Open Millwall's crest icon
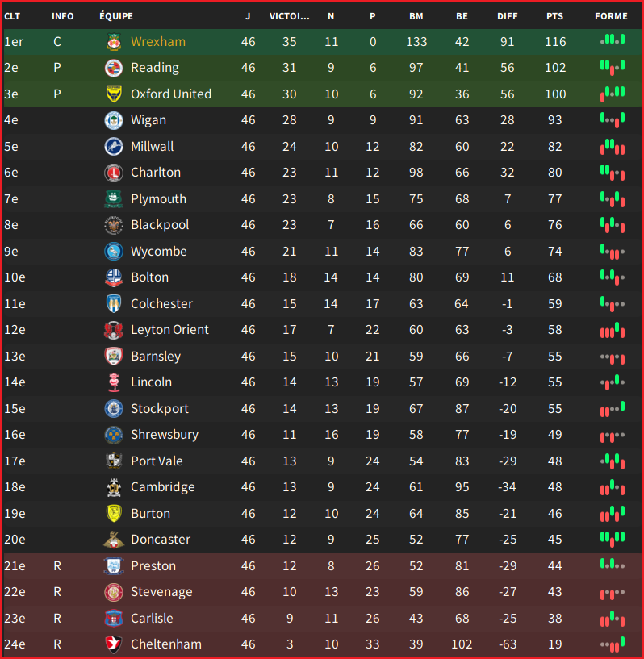This screenshot has height=659, width=644. (114, 146)
